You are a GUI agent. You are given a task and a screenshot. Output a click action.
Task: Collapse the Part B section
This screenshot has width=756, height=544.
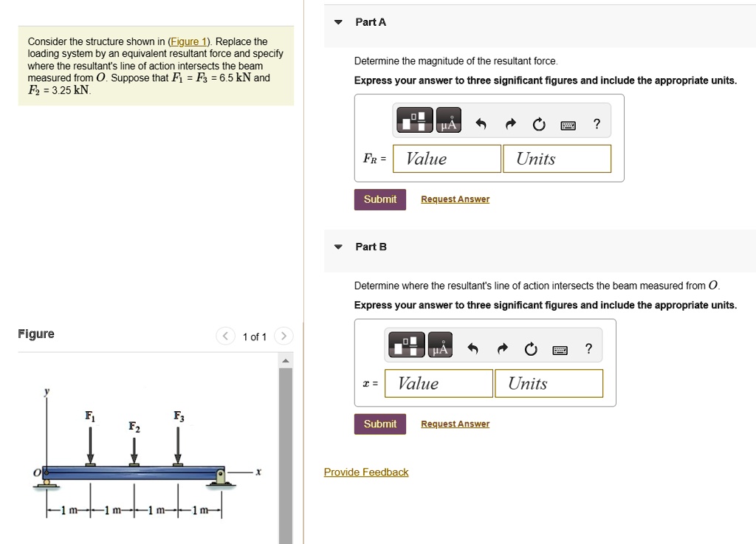pyautogui.click(x=338, y=247)
